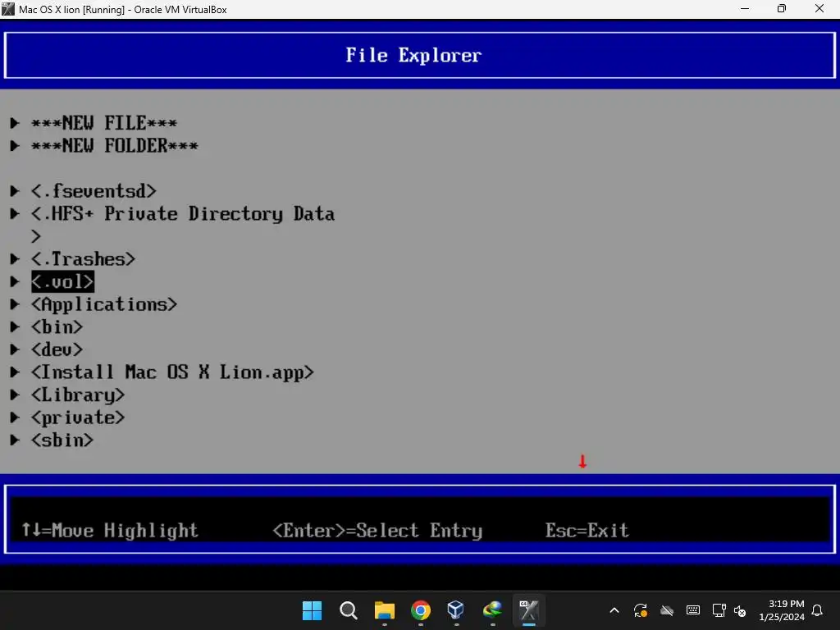840x630 pixels.
Task: Open the notifications bell icon
Action: click(818, 610)
